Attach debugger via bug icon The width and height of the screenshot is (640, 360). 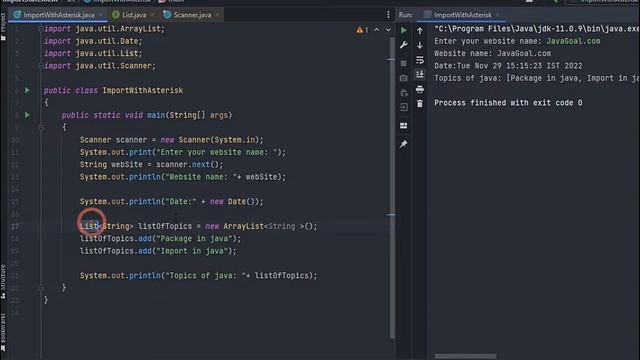403,93
